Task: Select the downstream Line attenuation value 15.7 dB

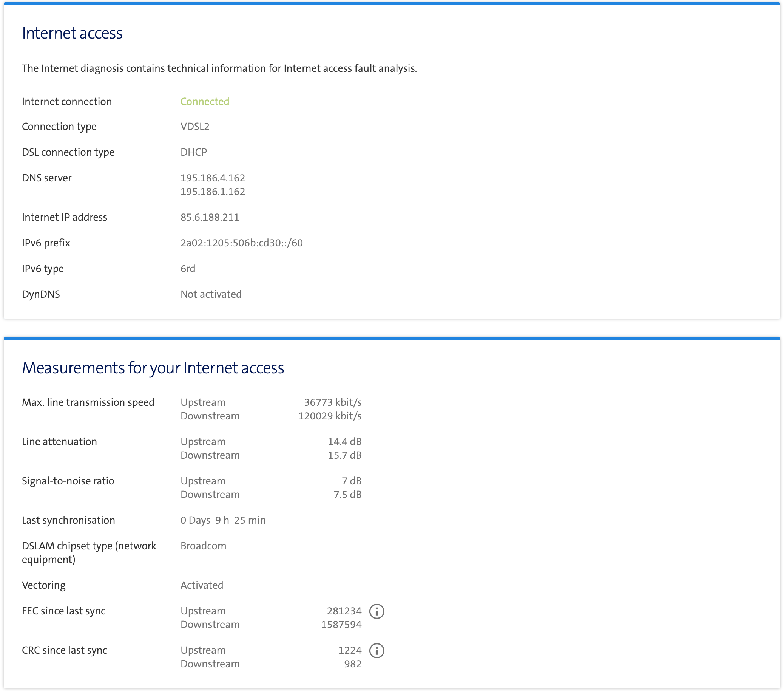Action: 344,455
